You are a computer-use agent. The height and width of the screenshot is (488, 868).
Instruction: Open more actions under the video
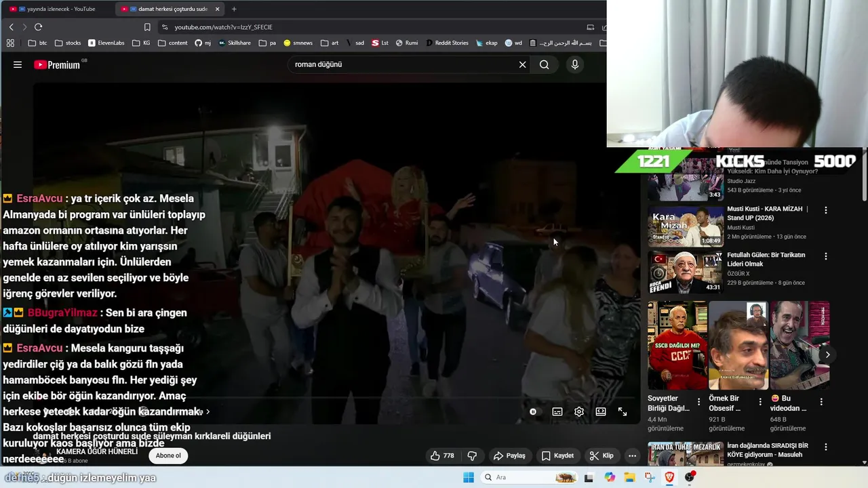click(x=632, y=455)
